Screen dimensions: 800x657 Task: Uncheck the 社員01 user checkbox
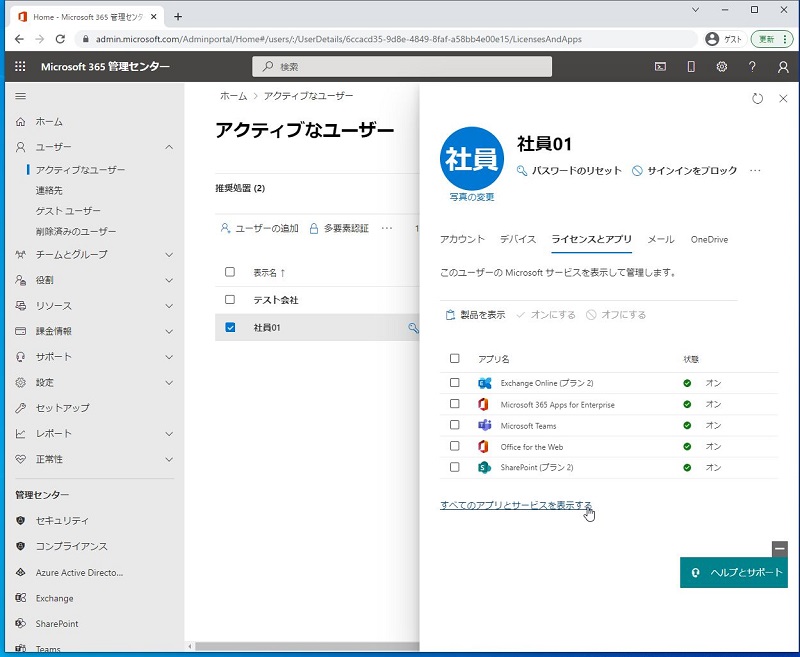tap(230, 327)
